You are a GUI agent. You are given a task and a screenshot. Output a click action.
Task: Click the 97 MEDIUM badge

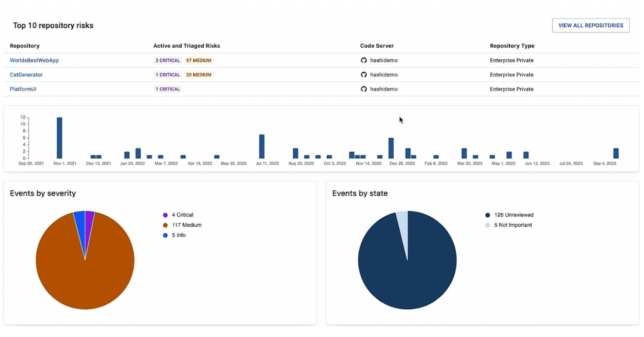[x=199, y=60]
